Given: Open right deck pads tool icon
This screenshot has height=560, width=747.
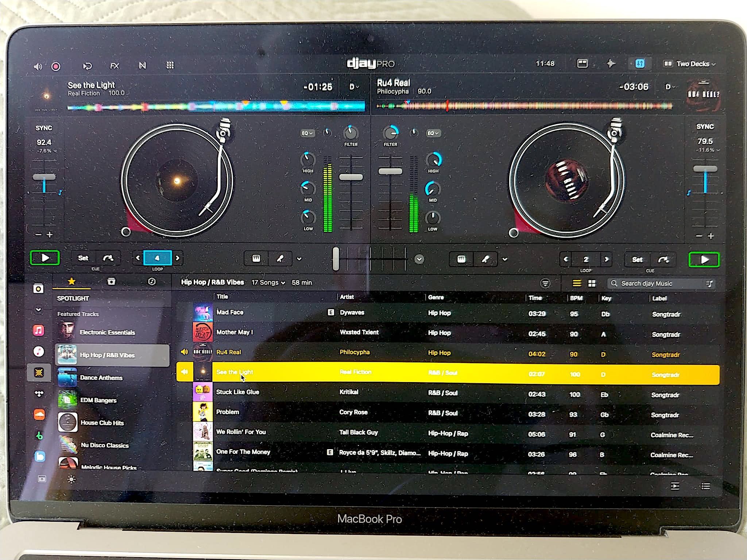Looking at the screenshot, I should [461, 259].
